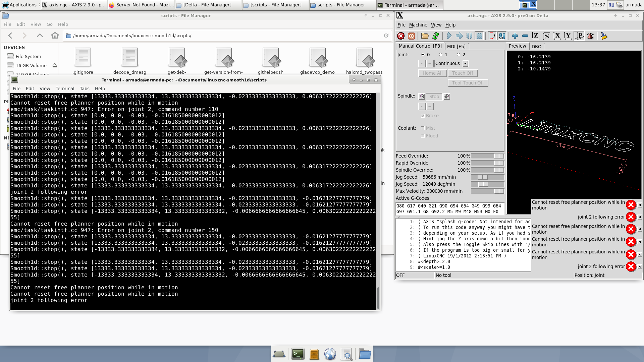644x362 pixels.
Task: Click the spindle Stop button
Action: (434, 97)
